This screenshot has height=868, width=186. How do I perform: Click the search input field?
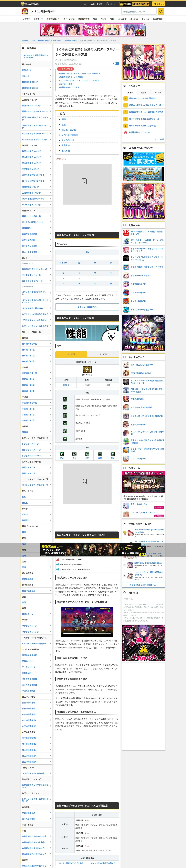[x=139, y=11]
